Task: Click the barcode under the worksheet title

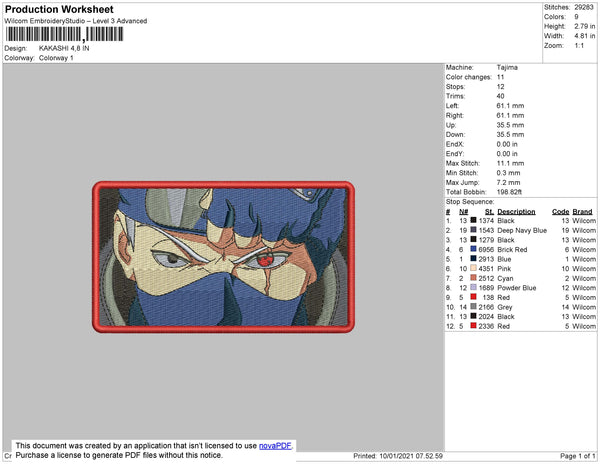Action: point(64,34)
